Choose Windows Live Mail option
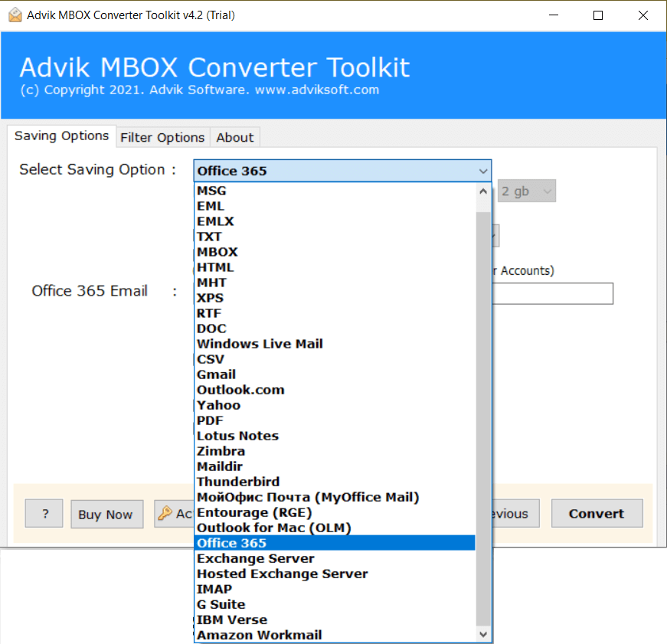The width and height of the screenshot is (667, 644). [x=335, y=344]
